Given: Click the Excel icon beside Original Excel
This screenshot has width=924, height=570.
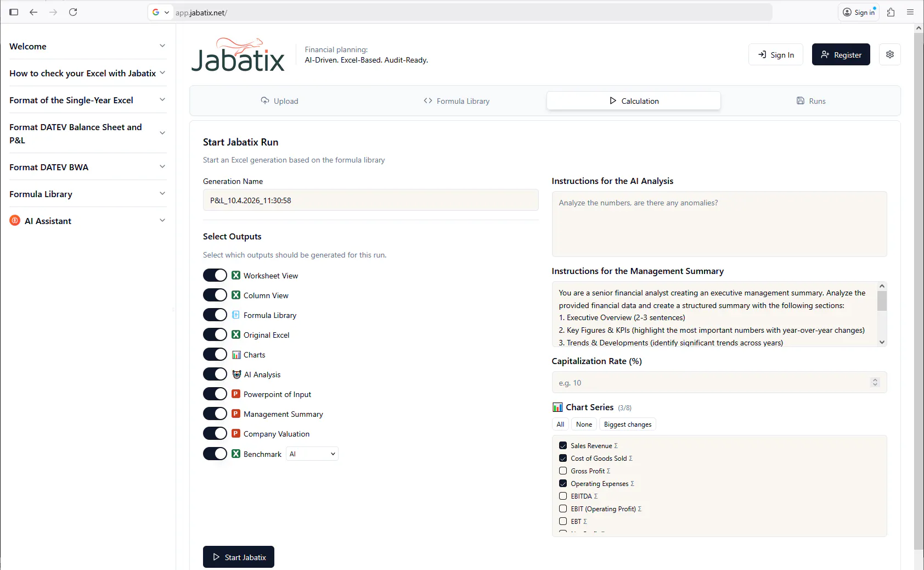Looking at the screenshot, I should [x=236, y=334].
